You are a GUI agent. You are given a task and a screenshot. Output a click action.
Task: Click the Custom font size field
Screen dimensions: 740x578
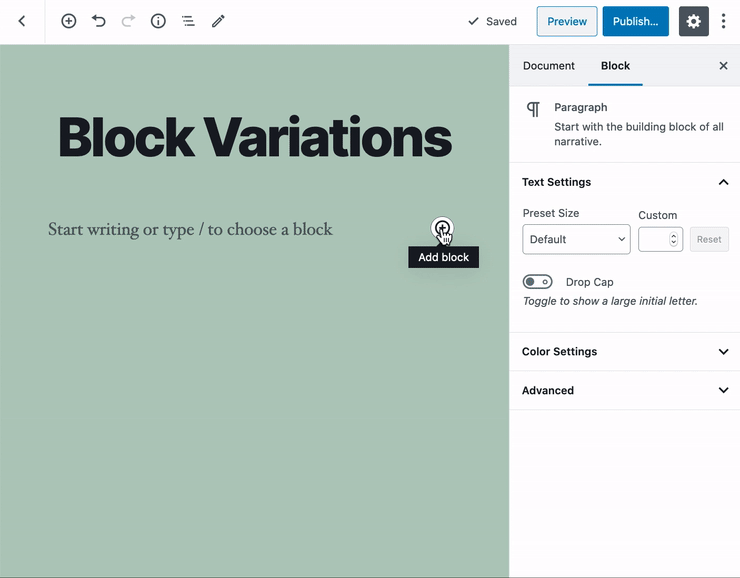pyautogui.click(x=655, y=240)
